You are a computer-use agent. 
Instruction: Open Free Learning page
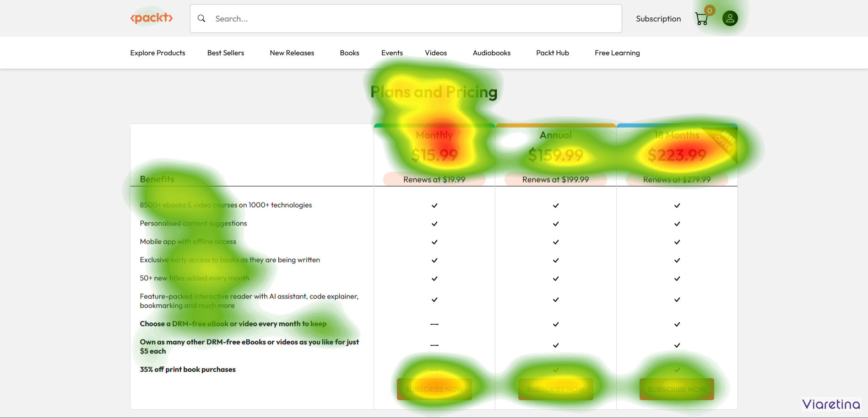pos(617,53)
